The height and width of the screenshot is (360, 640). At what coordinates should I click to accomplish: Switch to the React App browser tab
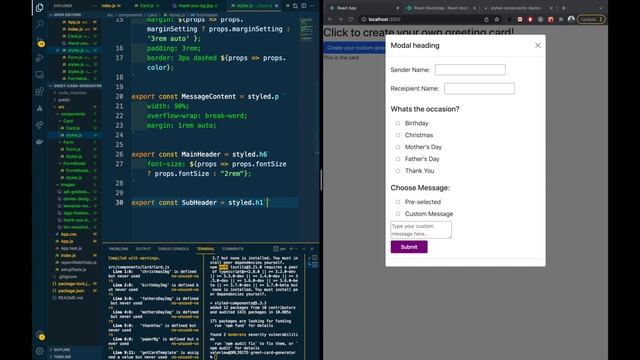pos(364,8)
